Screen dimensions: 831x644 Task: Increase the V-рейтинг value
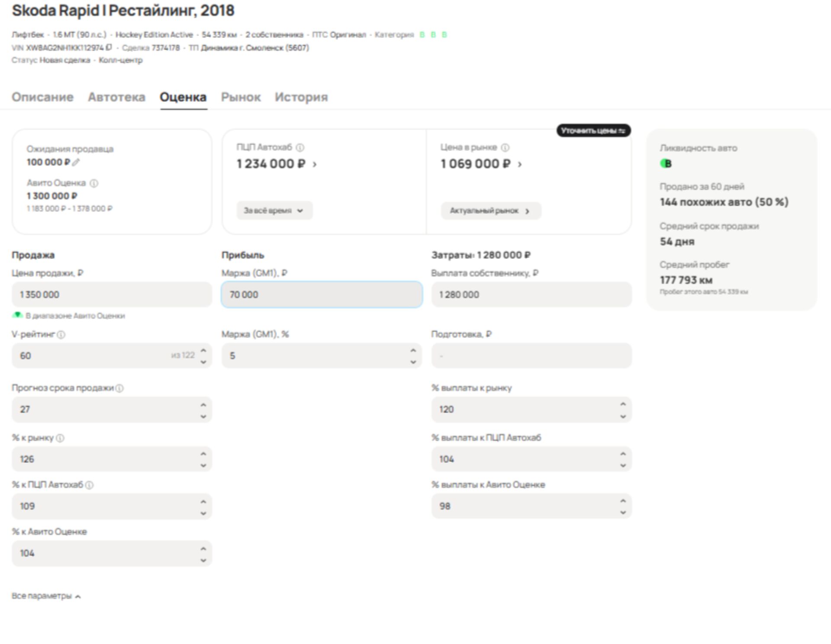click(203, 350)
